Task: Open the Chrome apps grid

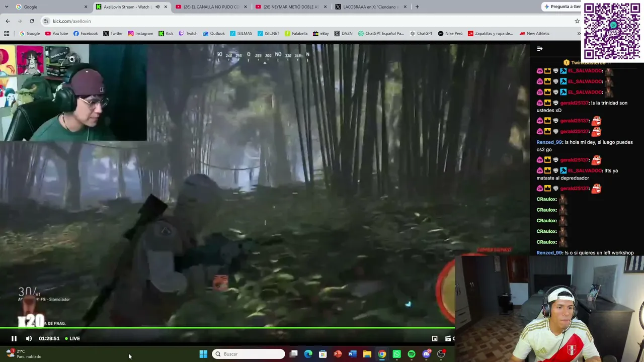Action: point(7,34)
